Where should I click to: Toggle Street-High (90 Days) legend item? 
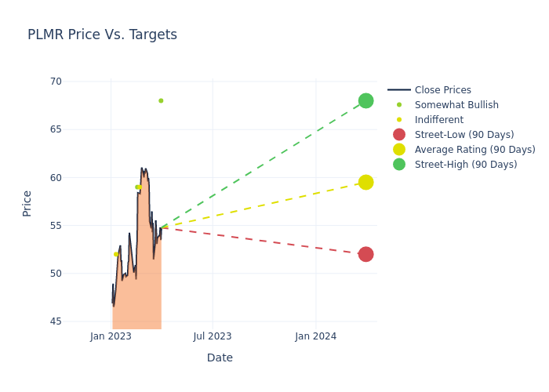pyautogui.click(x=466, y=165)
